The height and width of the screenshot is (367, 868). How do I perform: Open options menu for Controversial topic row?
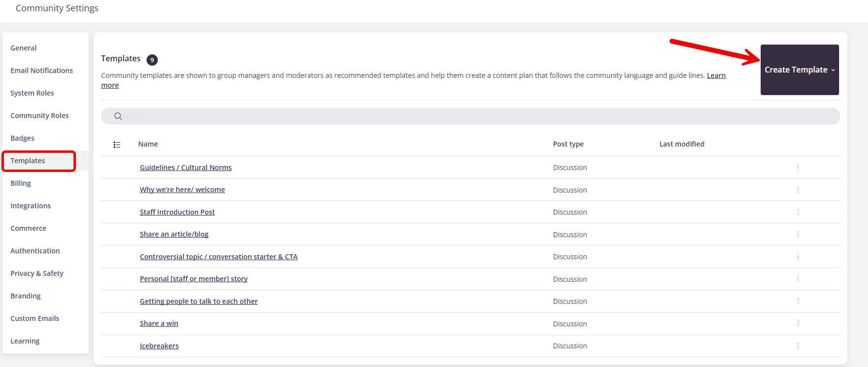pyautogui.click(x=798, y=257)
